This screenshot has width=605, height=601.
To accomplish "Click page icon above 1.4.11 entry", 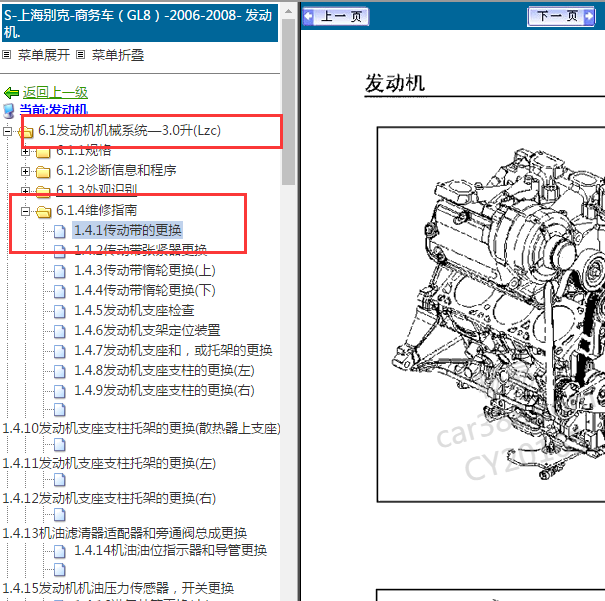I will [x=59, y=445].
